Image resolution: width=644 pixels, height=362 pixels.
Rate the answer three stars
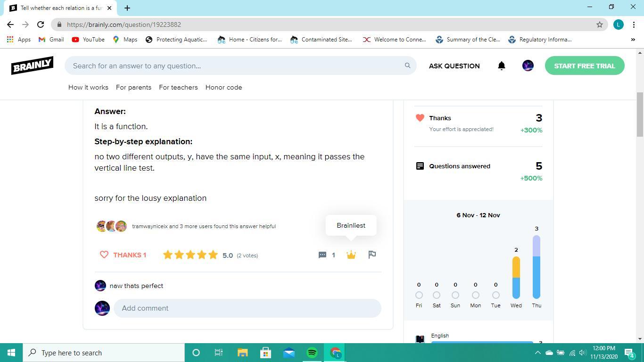pos(190,255)
